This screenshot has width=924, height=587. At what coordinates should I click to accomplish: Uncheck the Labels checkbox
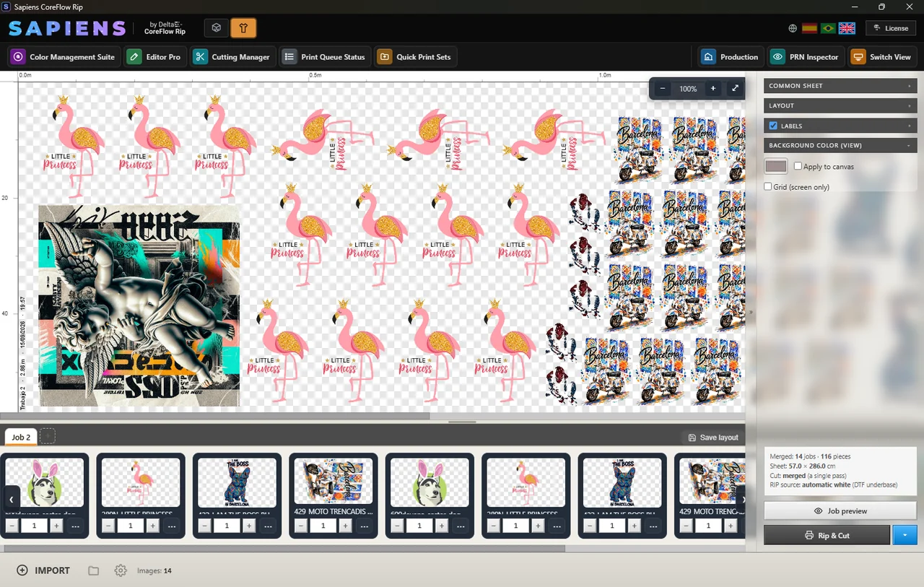point(773,126)
